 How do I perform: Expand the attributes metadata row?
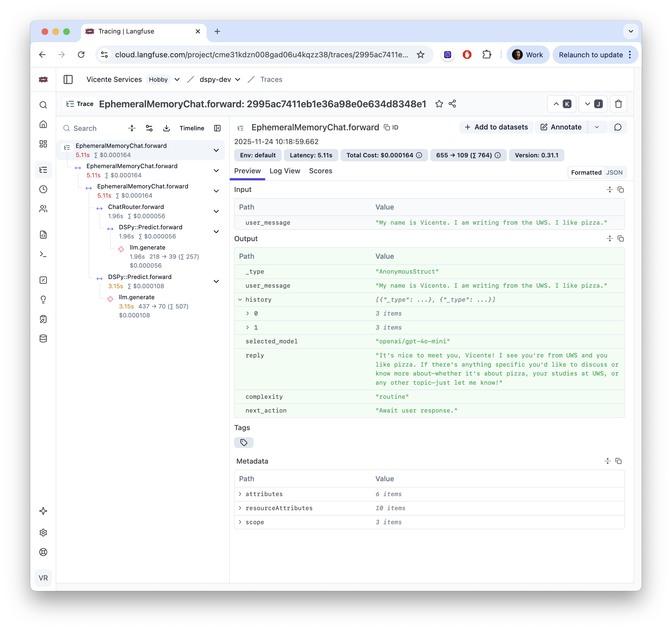240,494
